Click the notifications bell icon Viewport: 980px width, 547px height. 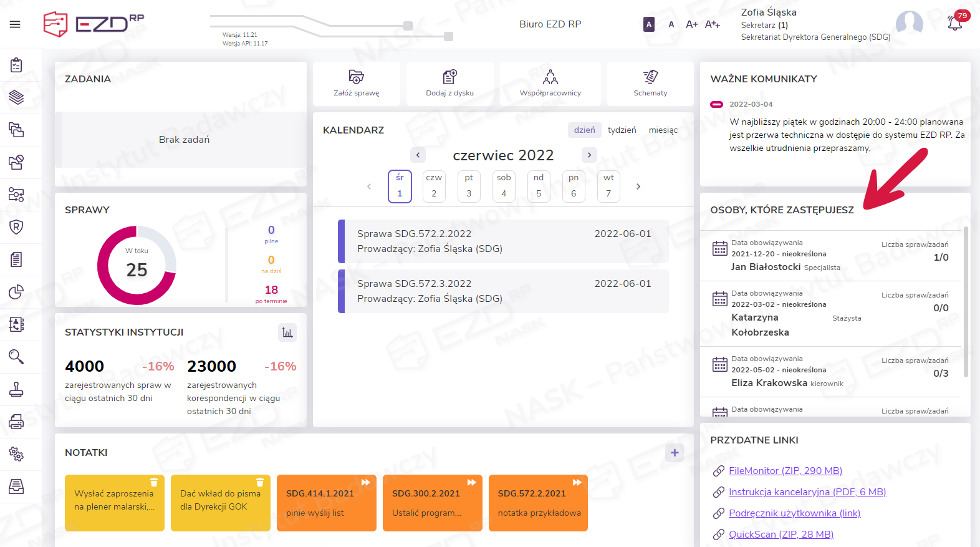click(954, 24)
